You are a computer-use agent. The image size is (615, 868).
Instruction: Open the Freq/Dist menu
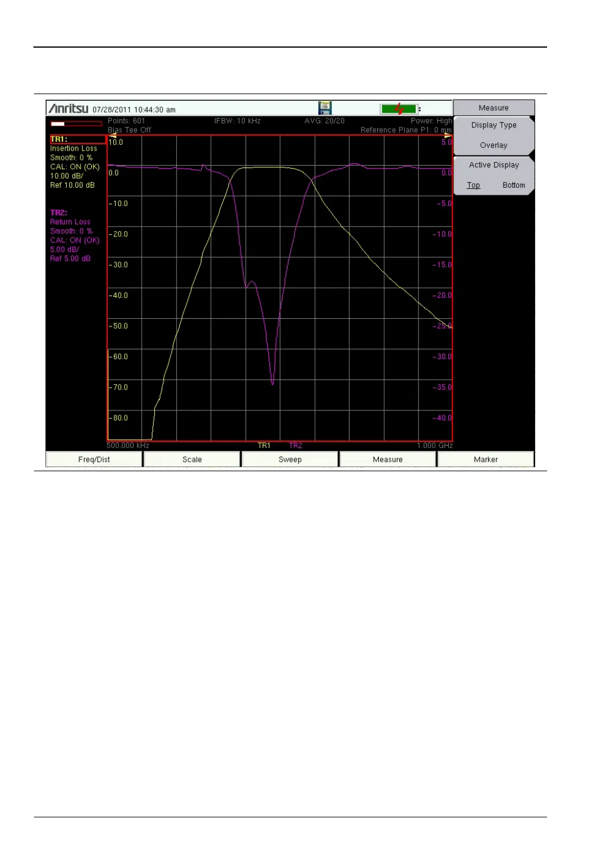pyautogui.click(x=94, y=459)
